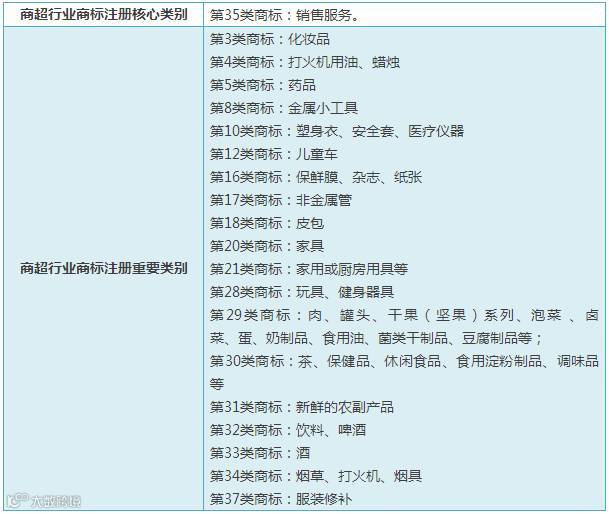Viewport: 609px width, 514px height.
Task: Select the 第34类商标：烟草、打火机、烟具 line
Action: click(316, 476)
